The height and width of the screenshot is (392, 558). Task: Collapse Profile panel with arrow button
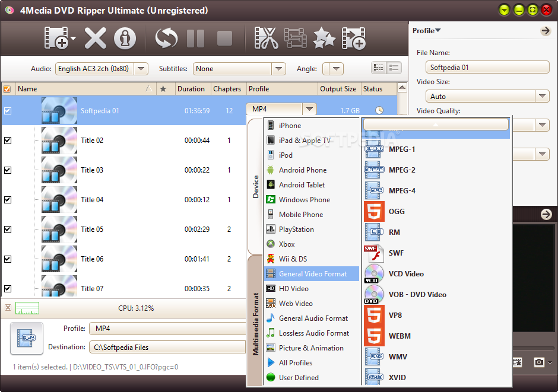(545, 31)
